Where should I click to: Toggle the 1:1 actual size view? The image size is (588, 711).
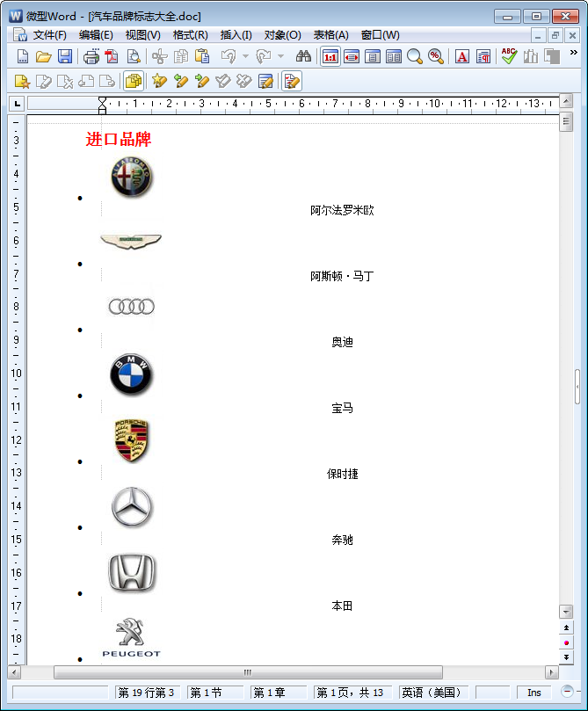point(330,56)
